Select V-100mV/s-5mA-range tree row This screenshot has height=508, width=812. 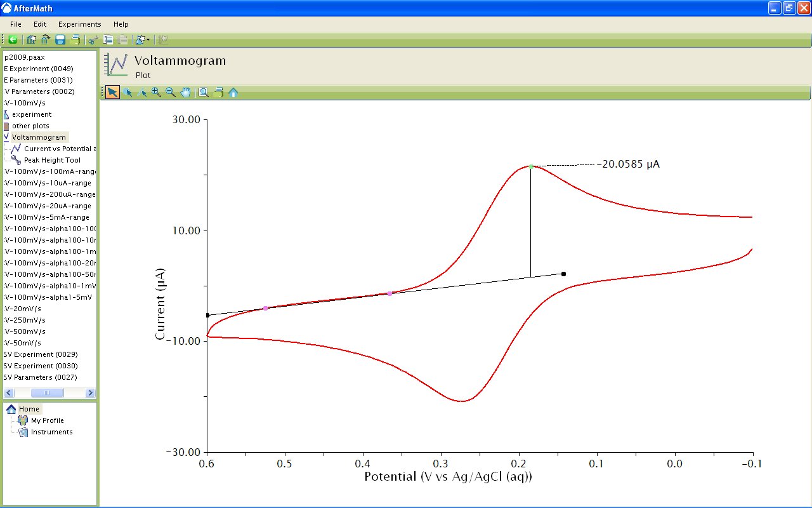(x=46, y=217)
